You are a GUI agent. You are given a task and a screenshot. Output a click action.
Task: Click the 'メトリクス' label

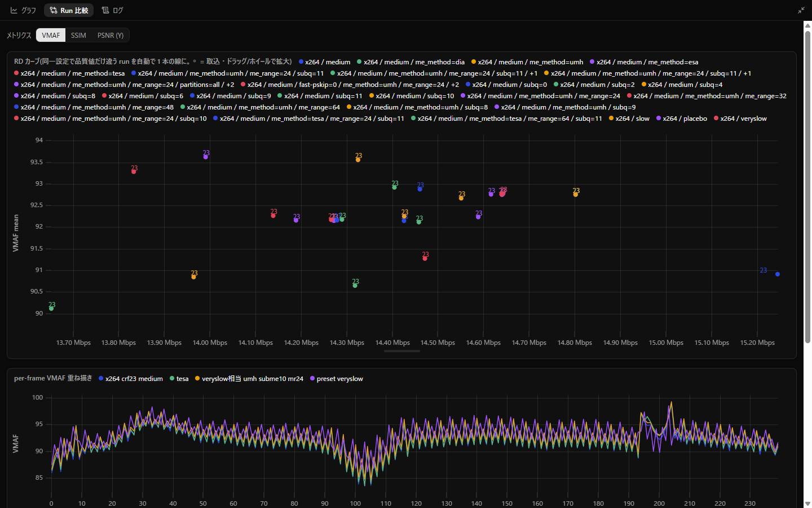coord(19,35)
